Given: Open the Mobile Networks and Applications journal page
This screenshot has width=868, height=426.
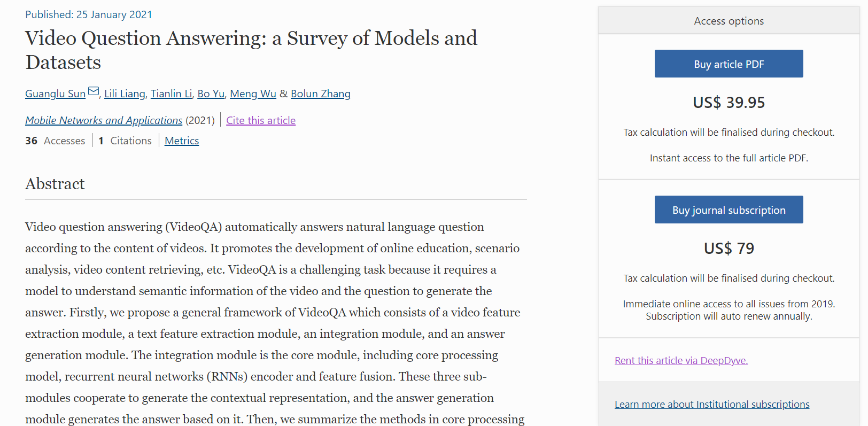Looking at the screenshot, I should 103,120.
